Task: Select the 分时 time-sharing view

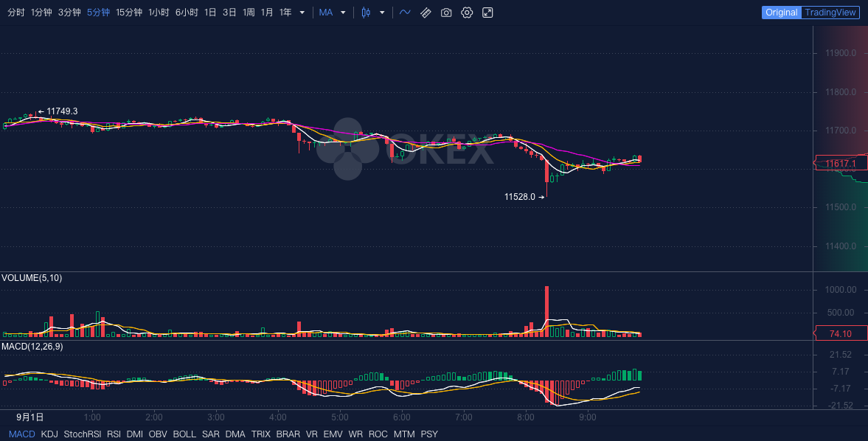Action: tap(15, 13)
